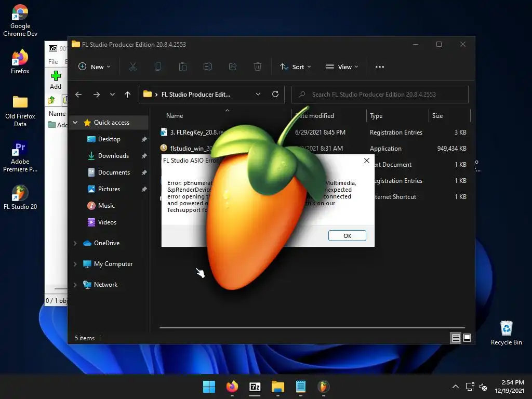Switch Explorer to details view layout
Viewport: 532px width, 399px height.
click(x=456, y=338)
